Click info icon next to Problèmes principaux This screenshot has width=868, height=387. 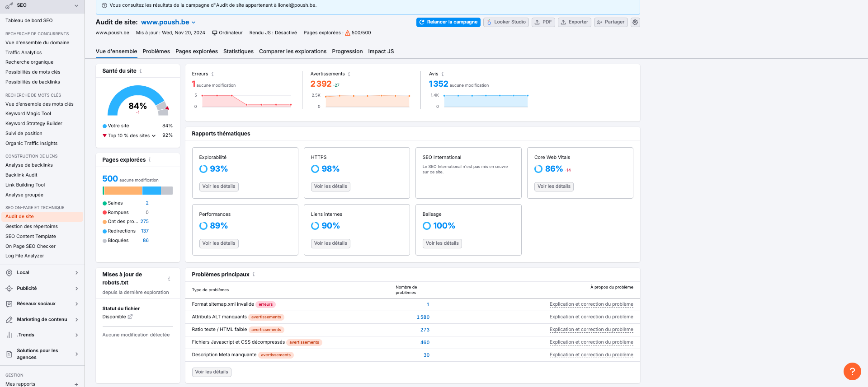point(254,275)
